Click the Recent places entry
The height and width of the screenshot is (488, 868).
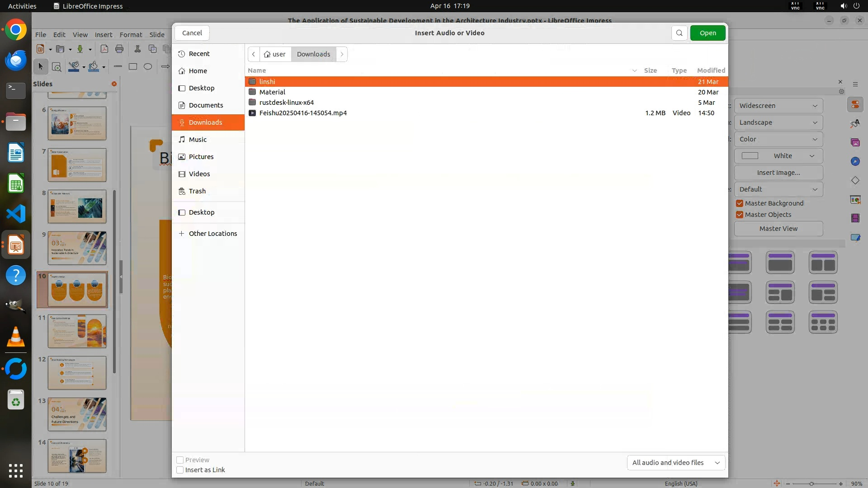coord(199,54)
